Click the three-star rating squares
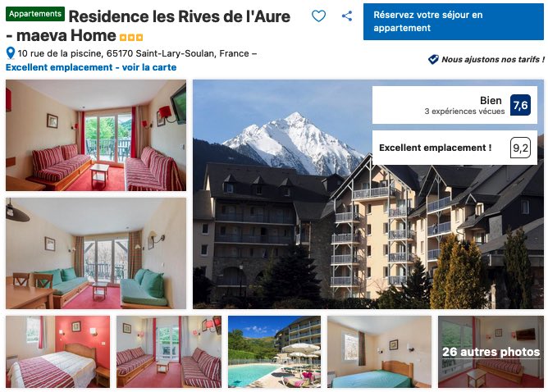 point(131,37)
